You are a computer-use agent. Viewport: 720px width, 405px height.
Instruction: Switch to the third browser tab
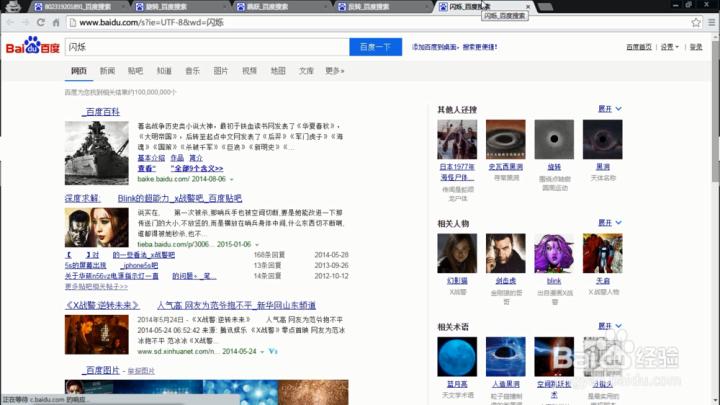point(279,6)
